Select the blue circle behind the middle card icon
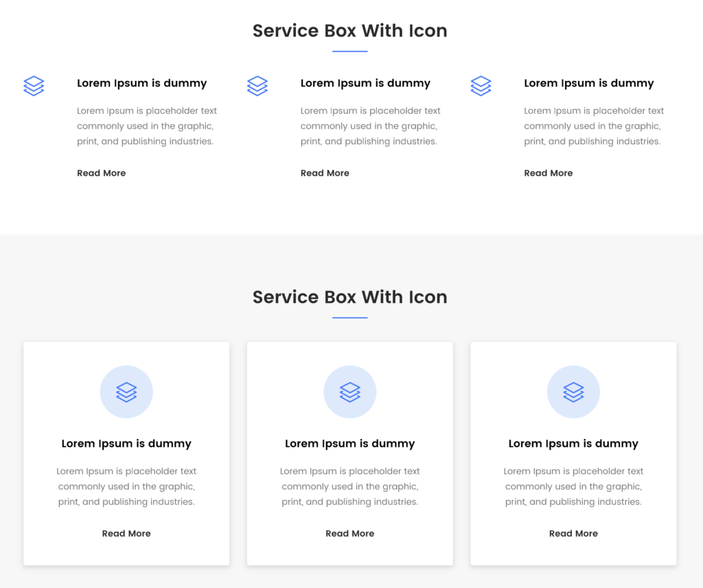703x588 pixels. click(350, 392)
